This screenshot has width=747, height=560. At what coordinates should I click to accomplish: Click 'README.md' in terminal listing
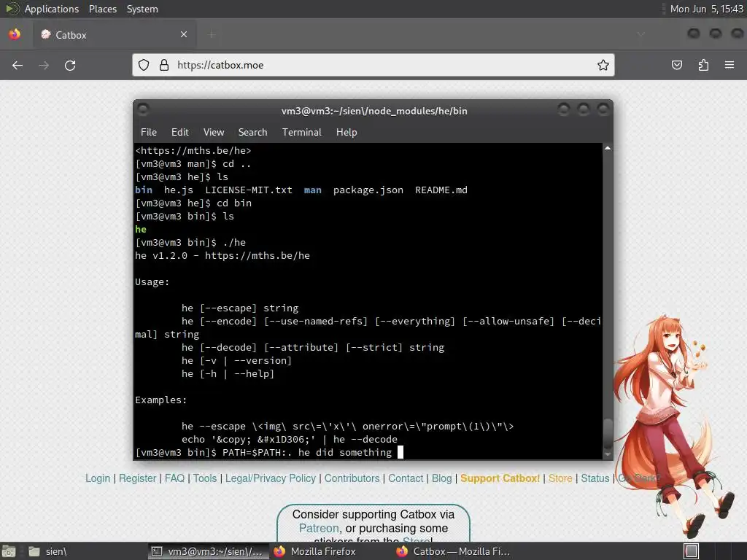(441, 190)
